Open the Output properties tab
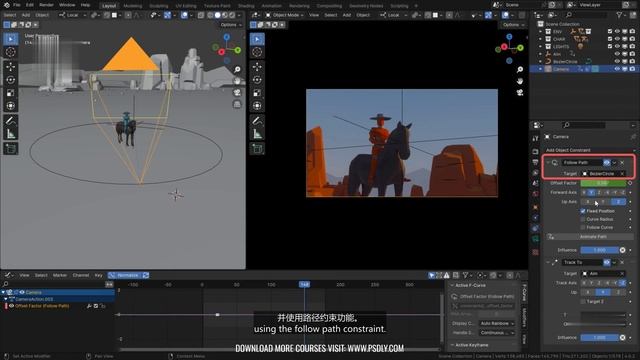Screen dimensions: 640x360 [535, 162]
